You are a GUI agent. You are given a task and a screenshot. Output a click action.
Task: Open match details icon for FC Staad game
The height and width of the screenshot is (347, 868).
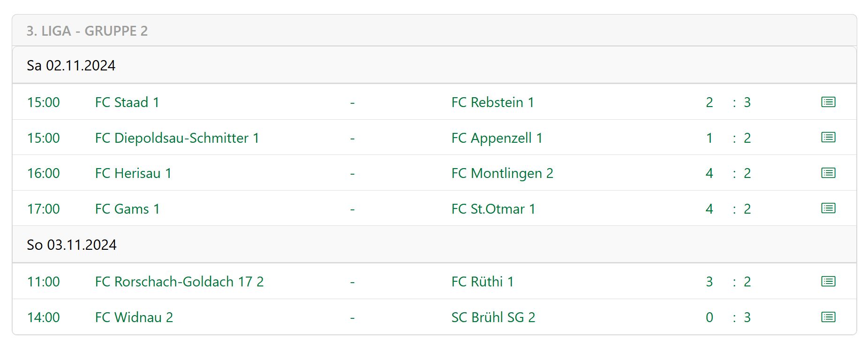tap(828, 102)
